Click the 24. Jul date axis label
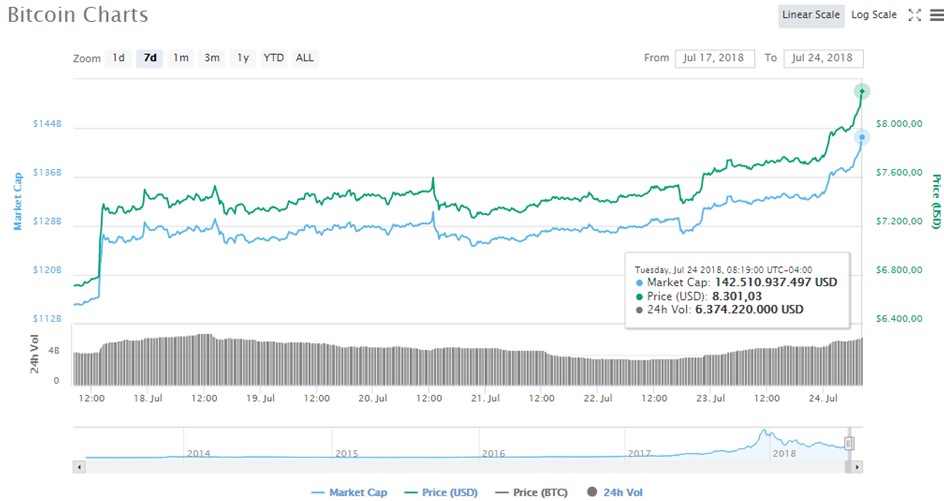The image size is (944, 501). [x=823, y=398]
